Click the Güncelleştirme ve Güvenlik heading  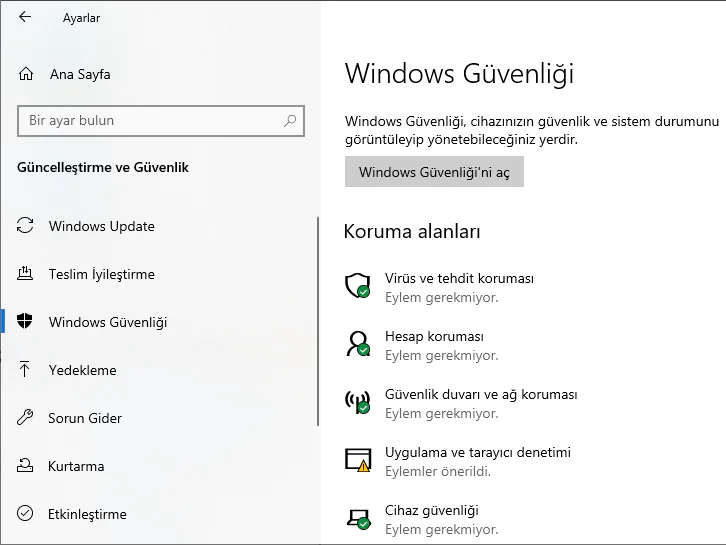103,168
